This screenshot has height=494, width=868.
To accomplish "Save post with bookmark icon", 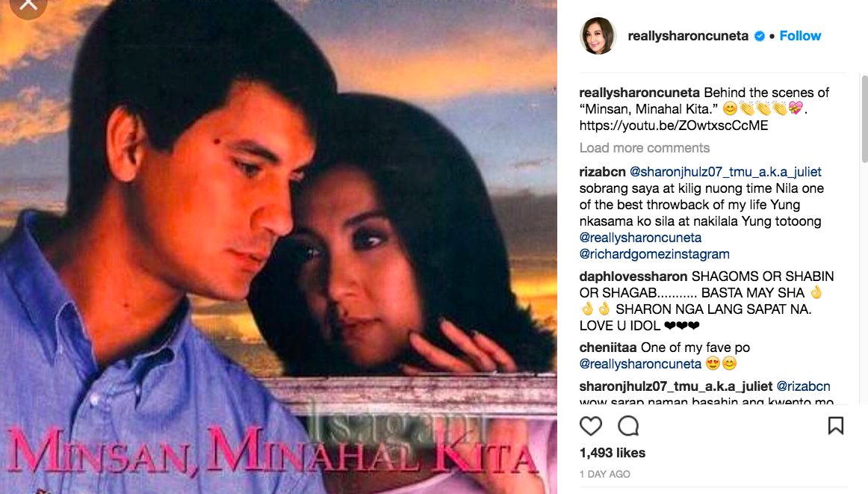I will (835, 425).
